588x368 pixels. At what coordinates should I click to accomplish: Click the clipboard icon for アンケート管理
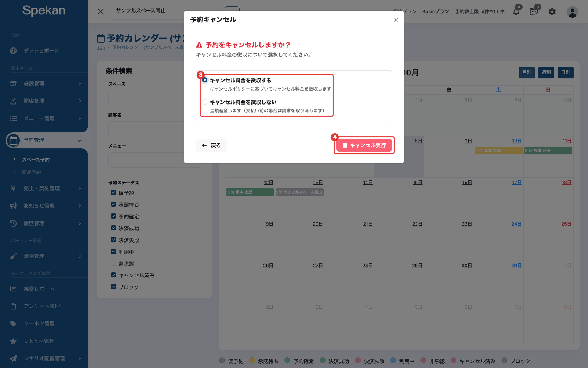point(13,306)
